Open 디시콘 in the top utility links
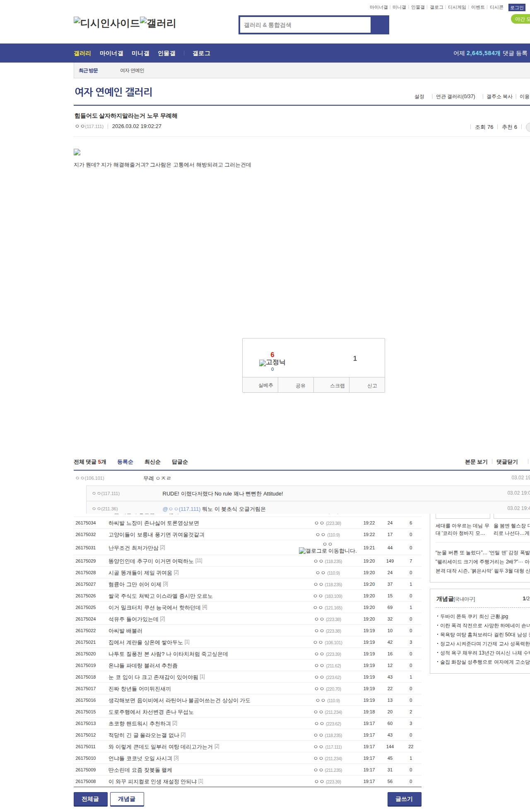530x812 pixels. click(x=496, y=7)
